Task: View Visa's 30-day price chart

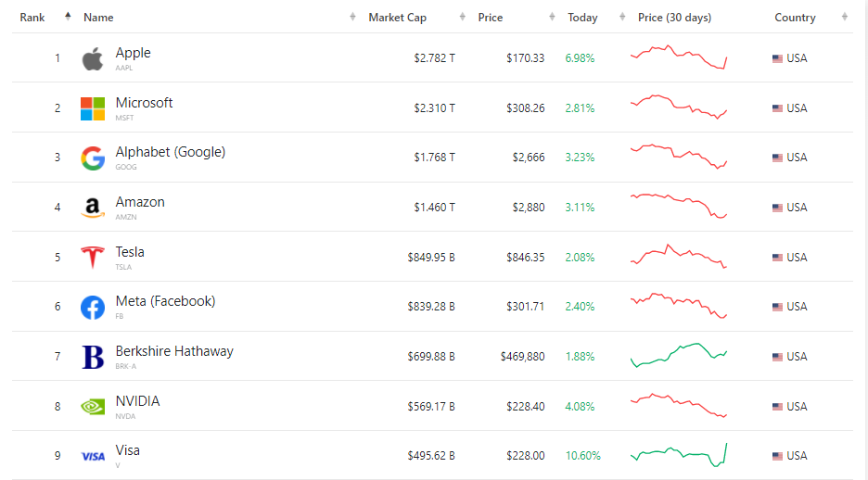Action: click(679, 454)
